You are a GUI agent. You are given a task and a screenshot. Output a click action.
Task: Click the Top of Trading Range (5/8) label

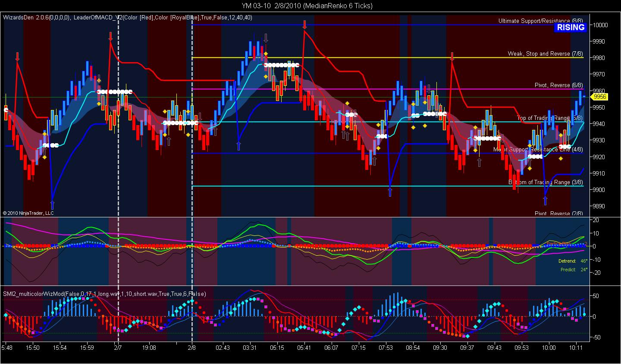coord(550,118)
